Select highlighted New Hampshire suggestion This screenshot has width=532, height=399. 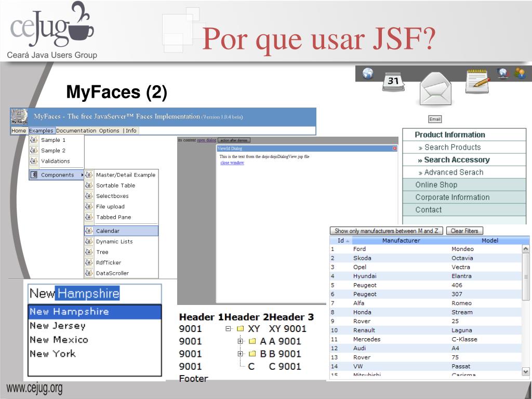(x=95, y=312)
